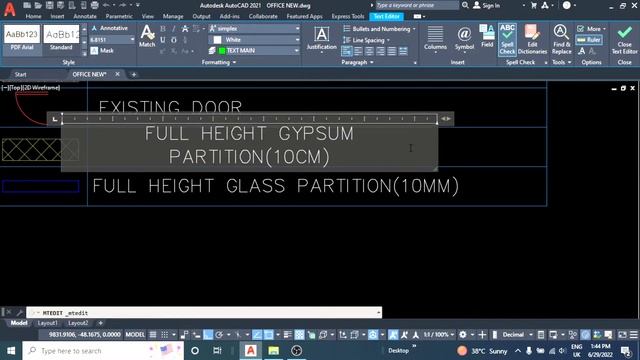Insert a Symbol
Image resolution: width=640 pixels, height=360 pixels.
[464, 38]
